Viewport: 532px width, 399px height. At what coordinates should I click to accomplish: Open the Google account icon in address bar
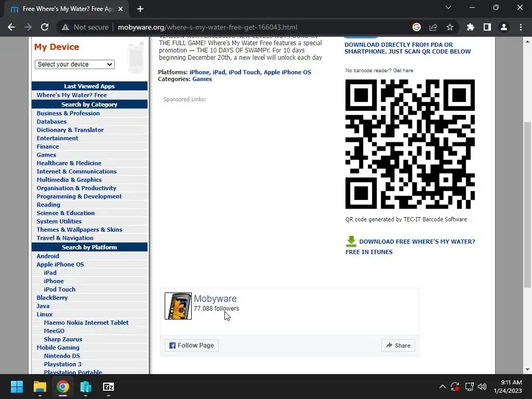[417, 27]
